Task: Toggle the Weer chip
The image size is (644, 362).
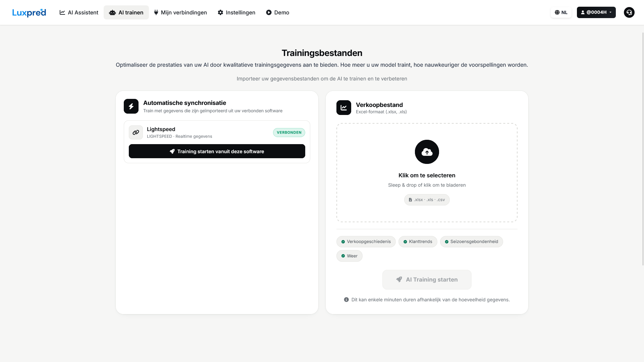Action: click(x=349, y=256)
